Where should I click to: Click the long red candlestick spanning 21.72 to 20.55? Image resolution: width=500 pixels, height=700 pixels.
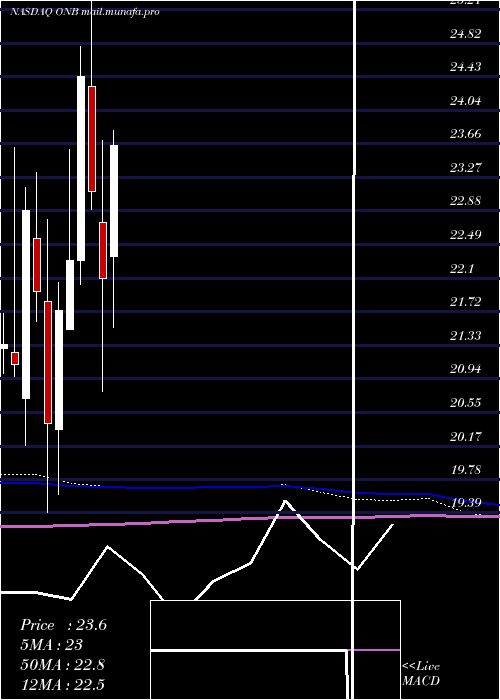(x=48, y=362)
